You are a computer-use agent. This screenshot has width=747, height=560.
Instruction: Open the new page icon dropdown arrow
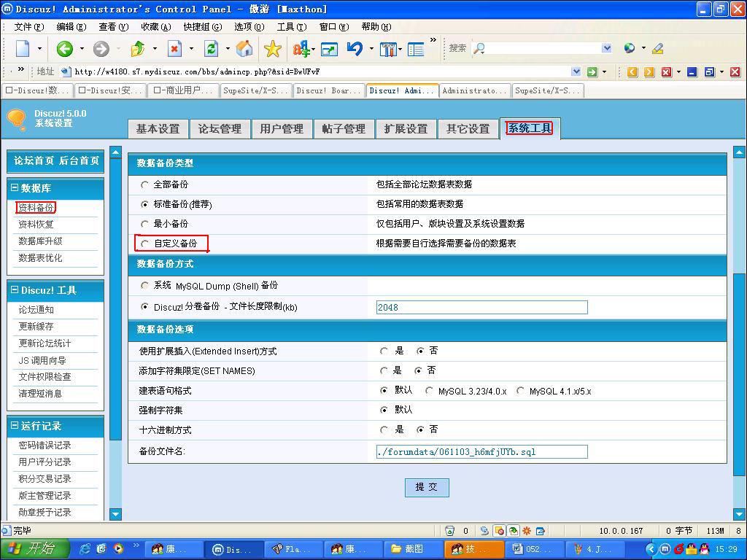point(39,49)
